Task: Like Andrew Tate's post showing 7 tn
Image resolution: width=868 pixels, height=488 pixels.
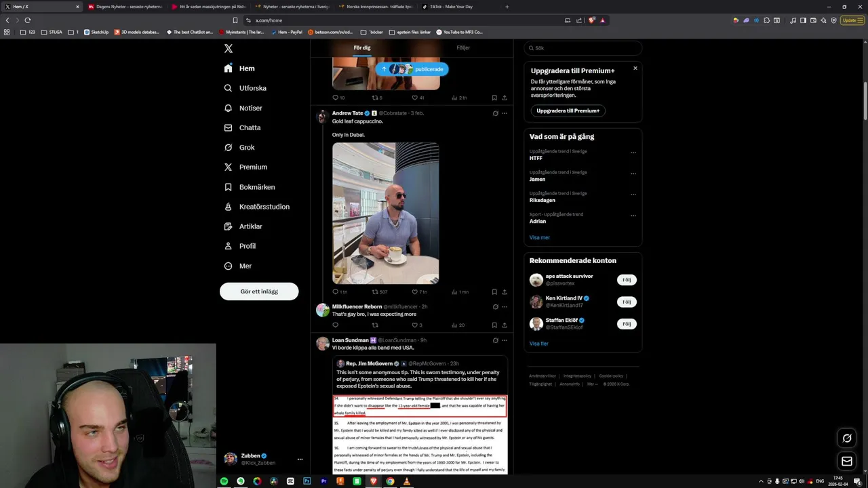Action: pos(419,291)
